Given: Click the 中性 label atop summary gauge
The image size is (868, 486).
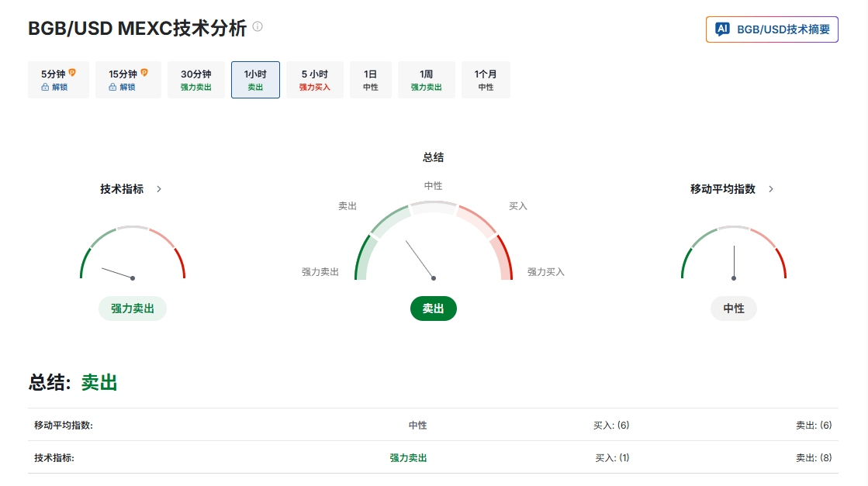Looking at the screenshot, I should [433, 186].
